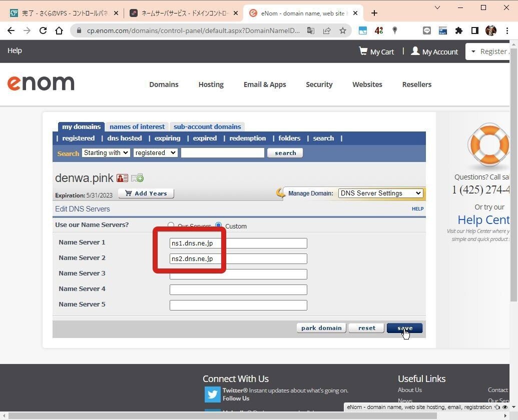Reload the current page

tap(43, 30)
